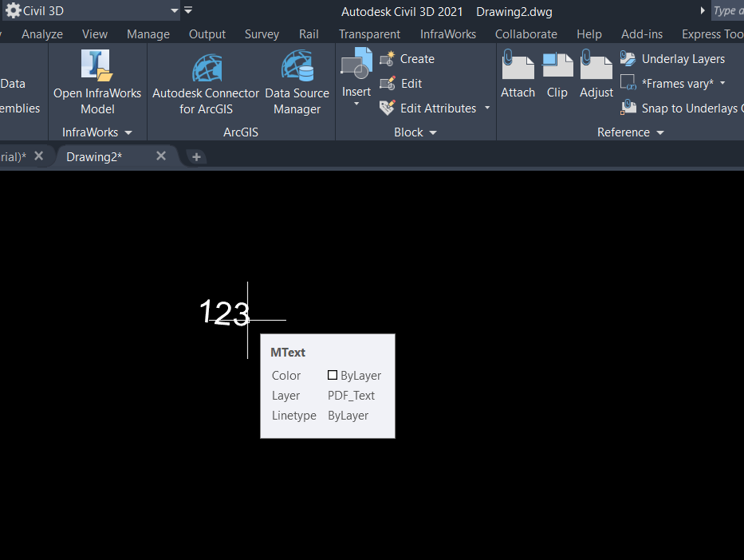This screenshot has height=560, width=744.
Task: Expand the Reference panel title dropdown
Action: click(660, 133)
